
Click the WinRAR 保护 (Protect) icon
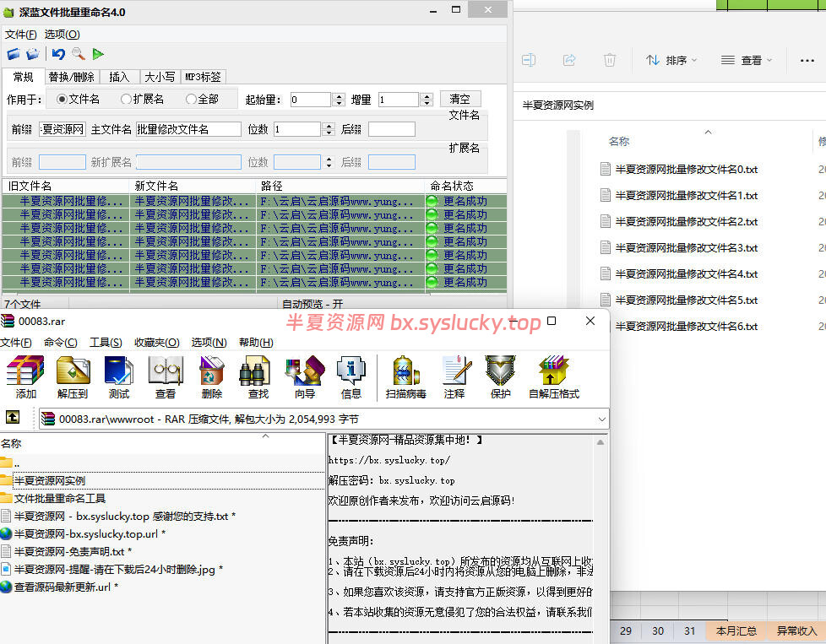(x=501, y=377)
